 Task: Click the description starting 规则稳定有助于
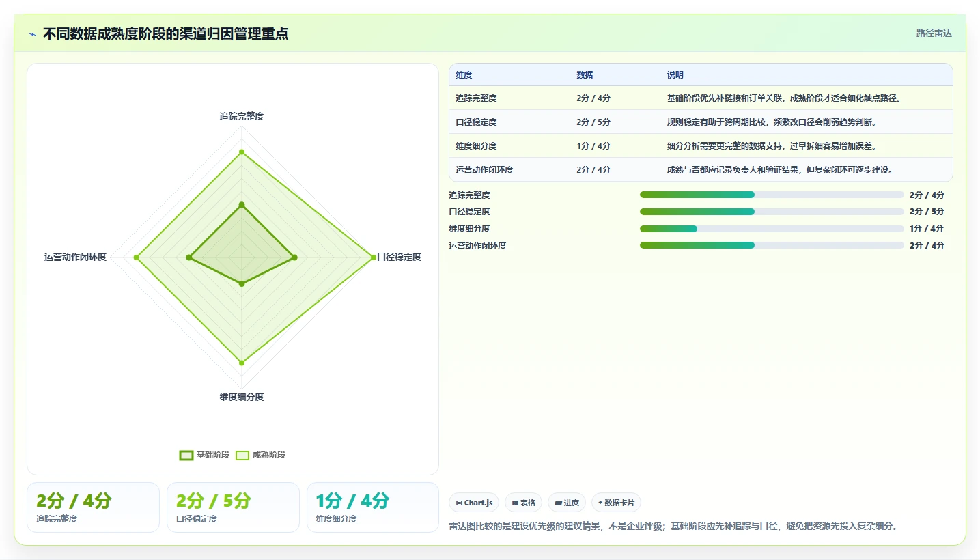click(x=771, y=122)
